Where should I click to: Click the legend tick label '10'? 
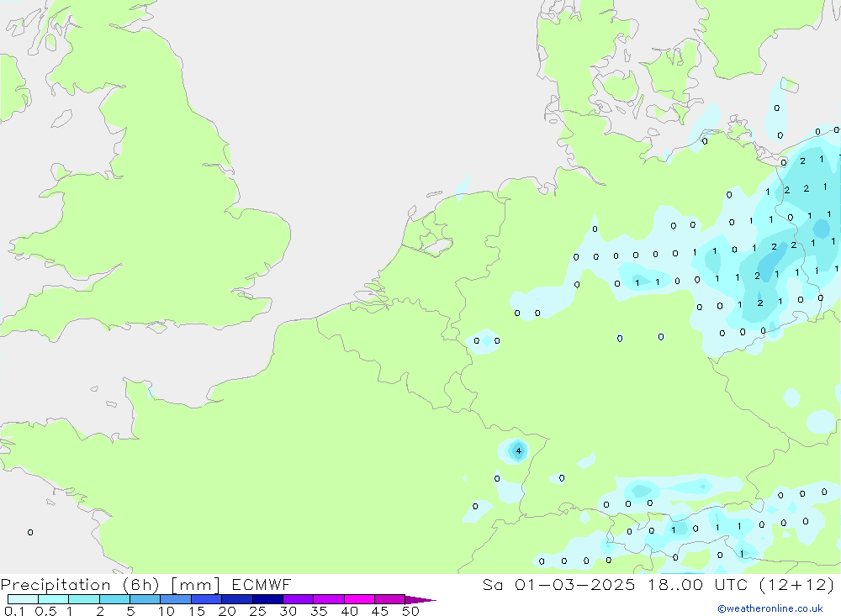pos(167,611)
